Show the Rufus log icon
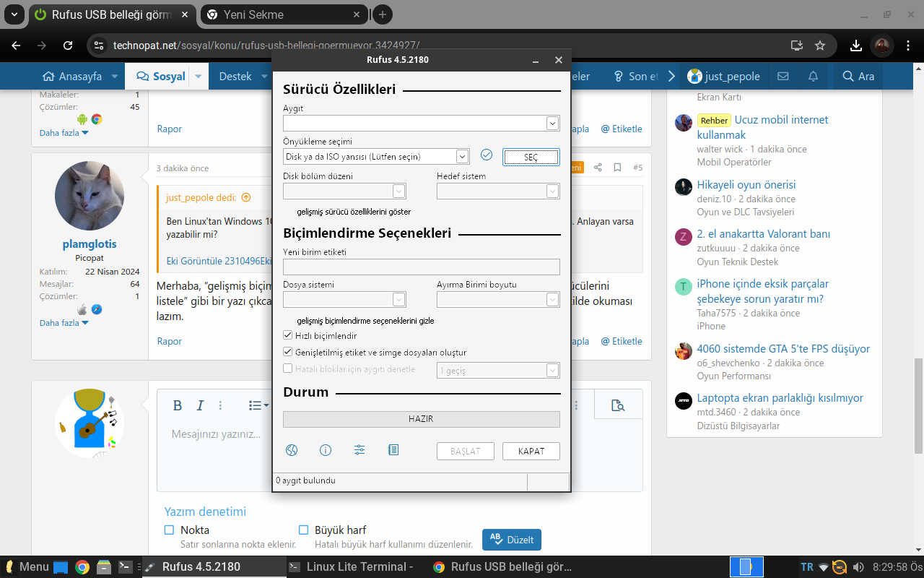 tap(393, 450)
